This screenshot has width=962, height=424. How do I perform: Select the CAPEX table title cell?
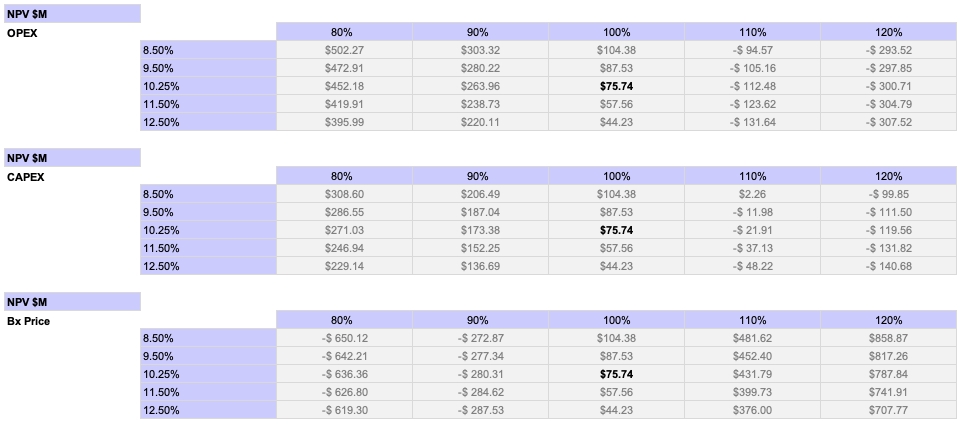point(25,176)
